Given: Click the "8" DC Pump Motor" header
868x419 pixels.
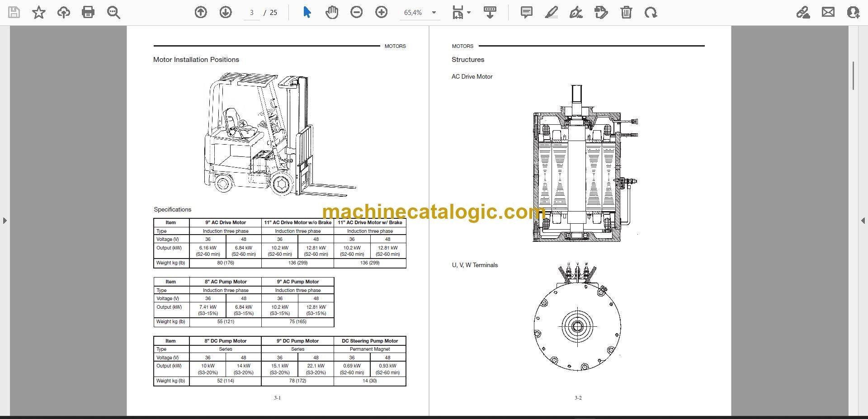Looking at the screenshot, I should [x=226, y=341].
